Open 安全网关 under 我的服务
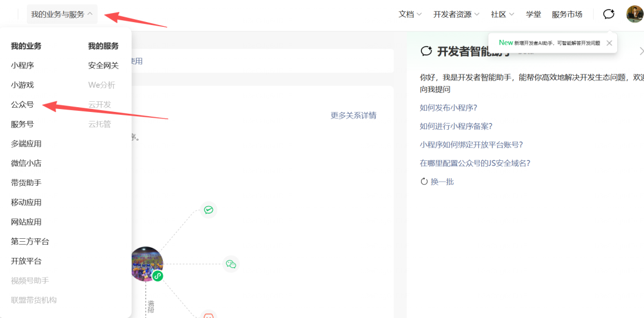Screen dimensions: 644x318 (x=104, y=66)
